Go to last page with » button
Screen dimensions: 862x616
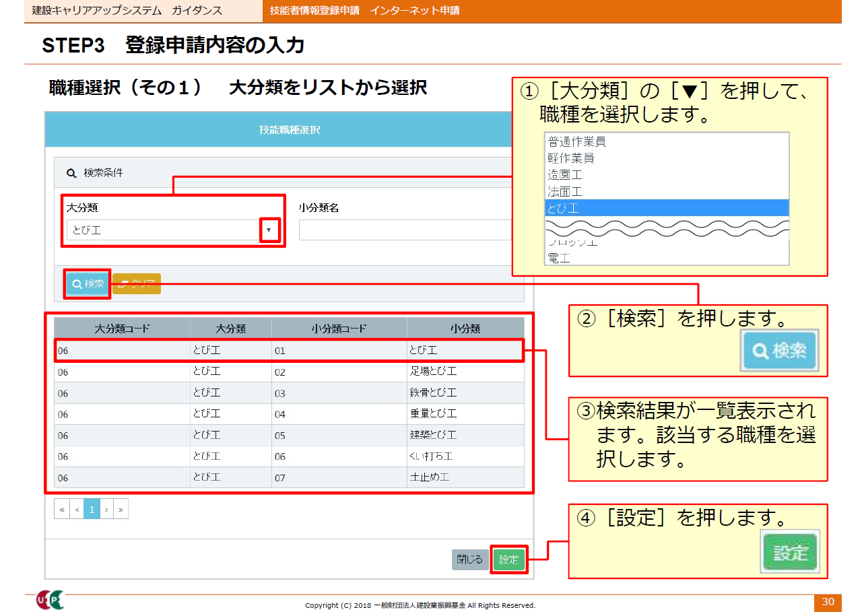pyautogui.click(x=121, y=510)
